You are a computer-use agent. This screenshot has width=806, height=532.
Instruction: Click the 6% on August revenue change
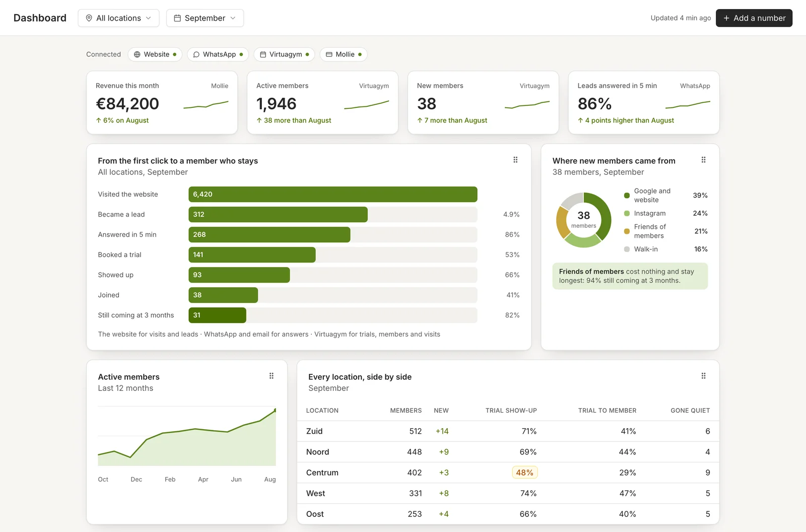(122, 120)
